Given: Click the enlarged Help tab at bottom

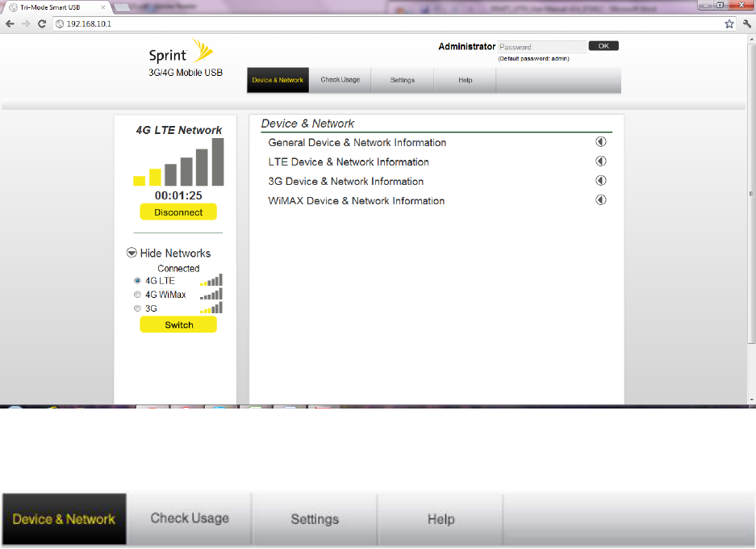Looking at the screenshot, I should pyautogui.click(x=441, y=518).
